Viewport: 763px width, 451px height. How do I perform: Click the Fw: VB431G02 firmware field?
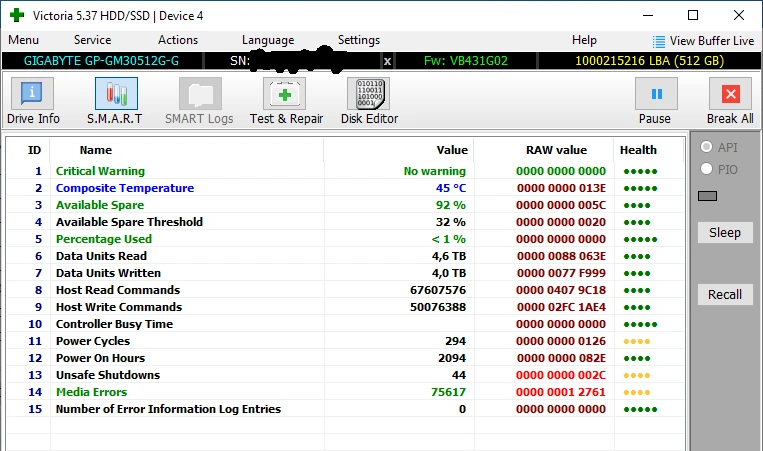(466, 61)
